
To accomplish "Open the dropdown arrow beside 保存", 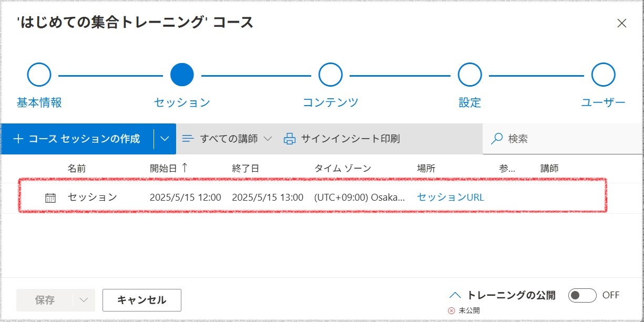I will 84,300.
